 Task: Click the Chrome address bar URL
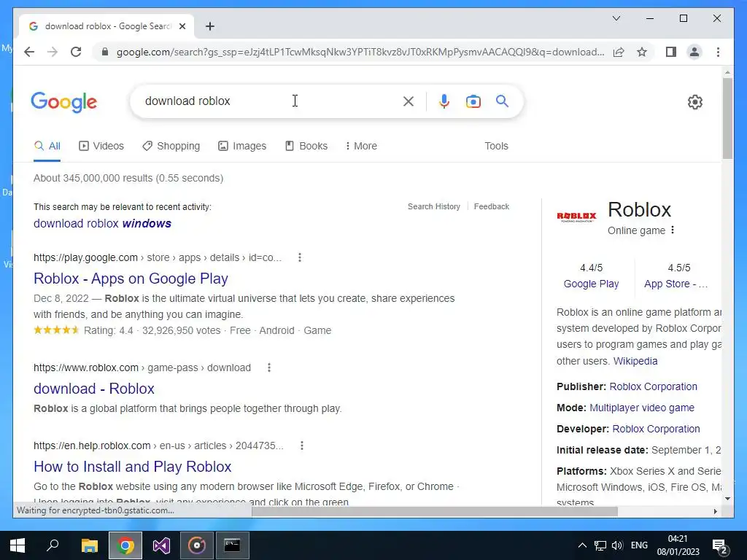[360, 52]
